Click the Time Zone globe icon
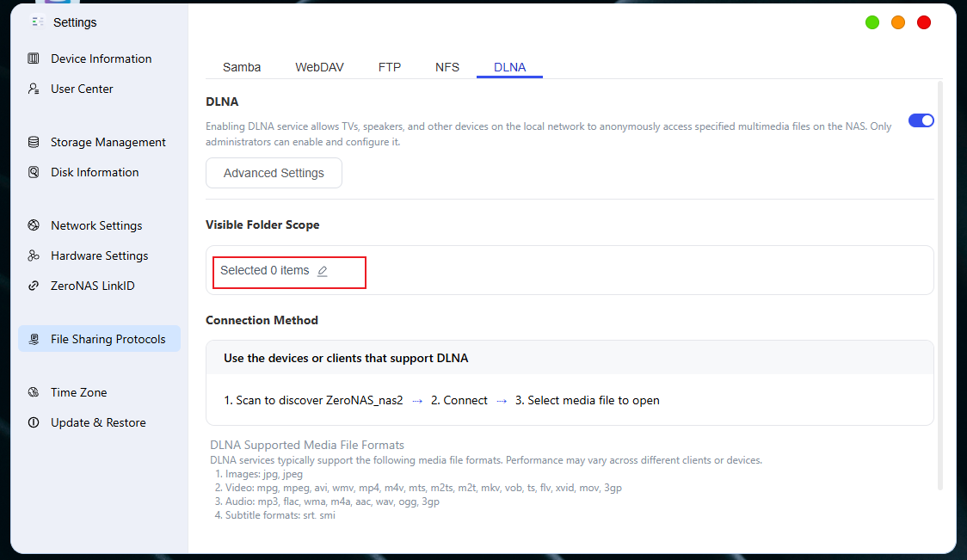 (x=34, y=392)
